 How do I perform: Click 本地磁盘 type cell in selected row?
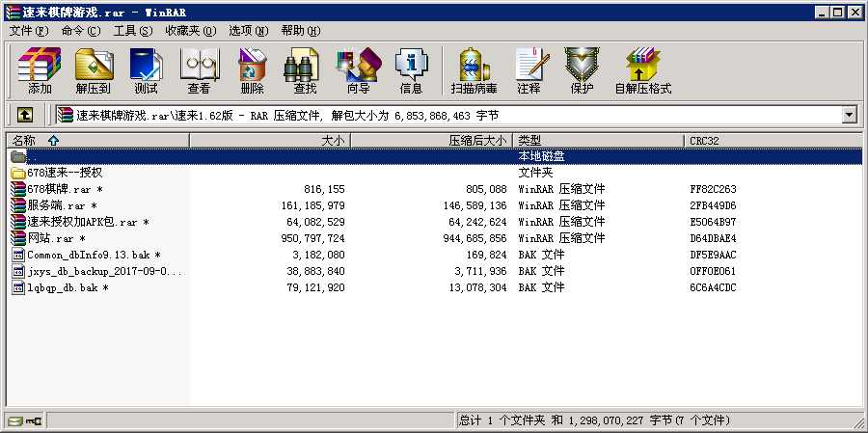[x=541, y=156]
